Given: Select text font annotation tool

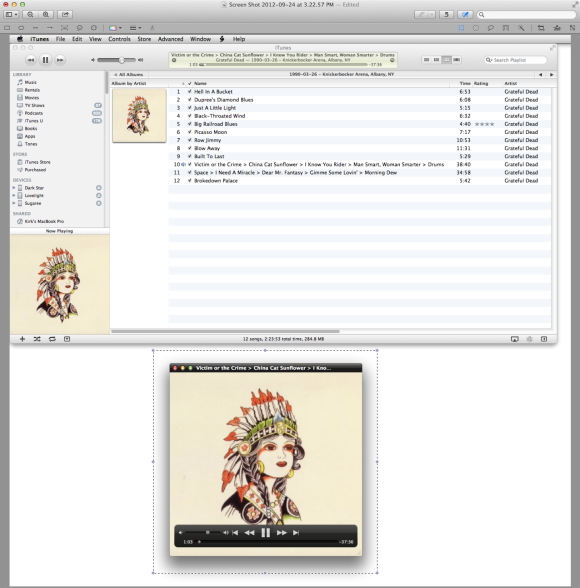Looking at the screenshot, I should [x=152, y=28].
